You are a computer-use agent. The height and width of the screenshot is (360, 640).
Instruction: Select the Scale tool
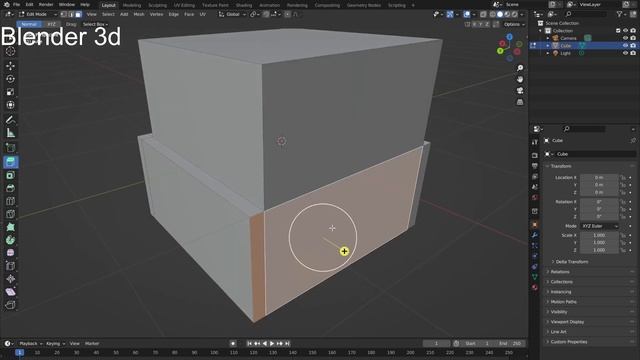click(11, 92)
